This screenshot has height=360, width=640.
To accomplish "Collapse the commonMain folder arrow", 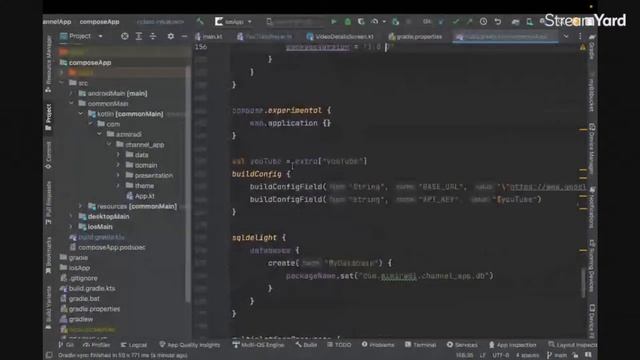I will 71,104.
